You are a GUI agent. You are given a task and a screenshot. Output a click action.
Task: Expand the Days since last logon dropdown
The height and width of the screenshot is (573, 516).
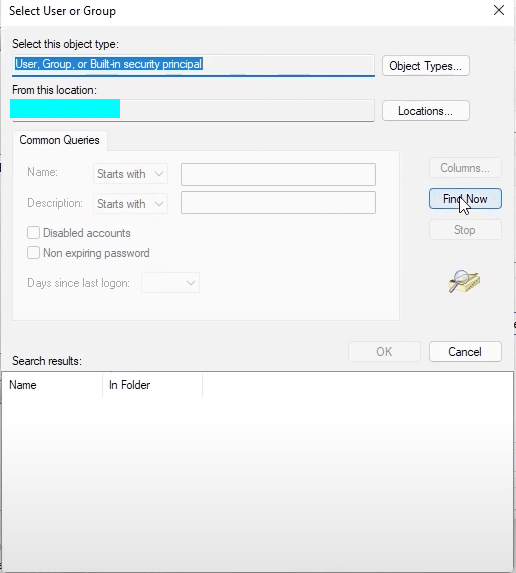pyautogui.click(x=170, y=282)
